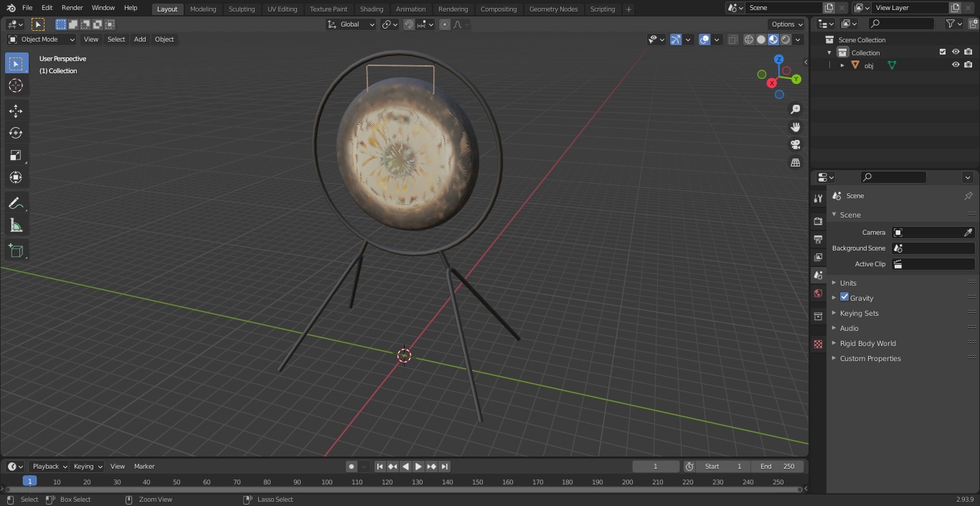Hide obj with its eye icon
The height and width of the screenshot is (506, 980).
pos(956,65)
